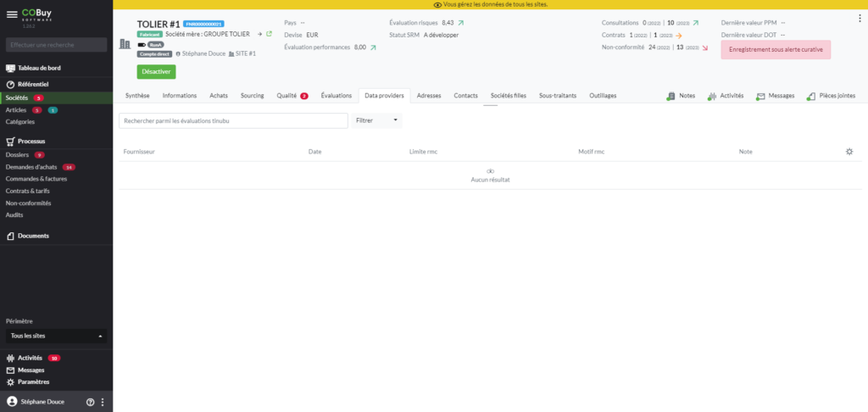Click the Notes clipboard icon

coord(671,96)
